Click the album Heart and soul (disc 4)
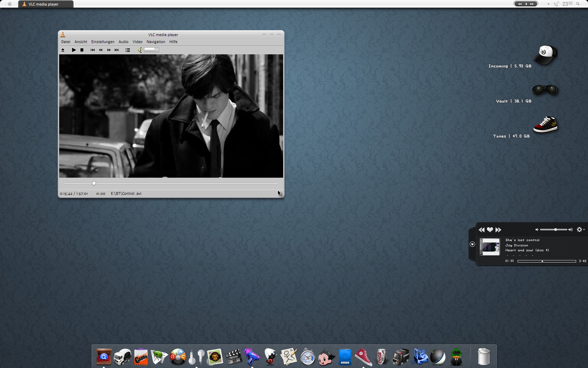The image size is (588, 368). [527, 250]
